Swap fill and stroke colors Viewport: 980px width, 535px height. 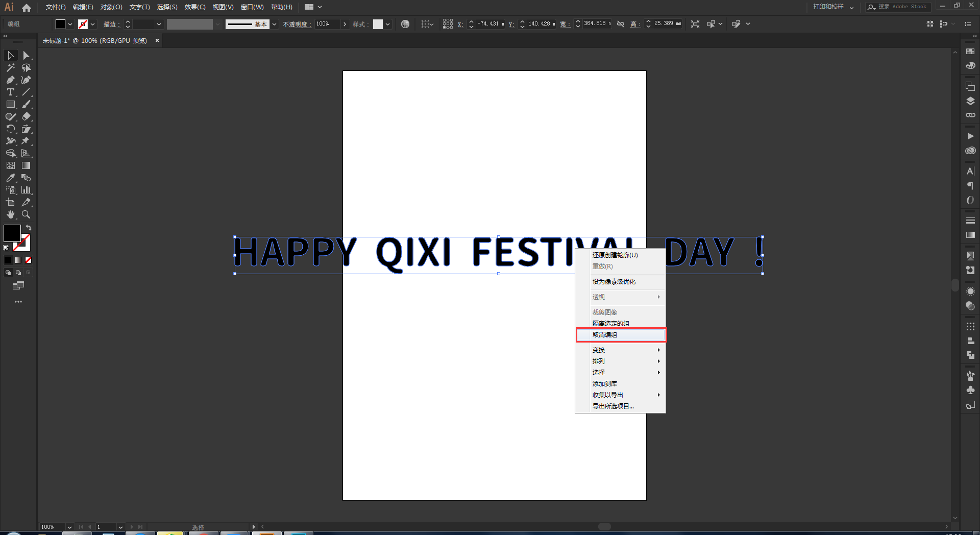[x=29, y=228]
